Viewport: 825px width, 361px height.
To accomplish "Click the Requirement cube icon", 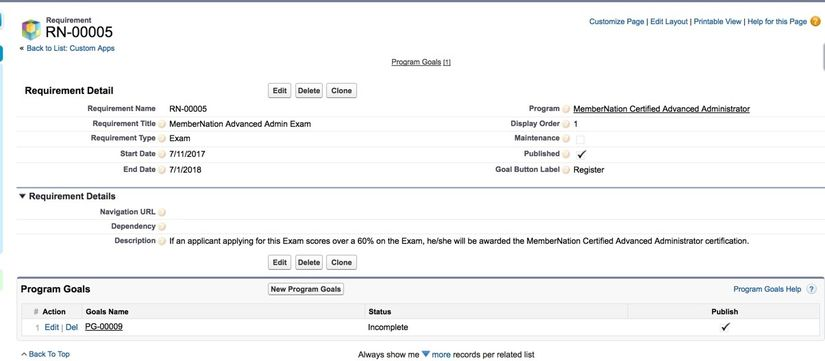I will tap(31, 30).
